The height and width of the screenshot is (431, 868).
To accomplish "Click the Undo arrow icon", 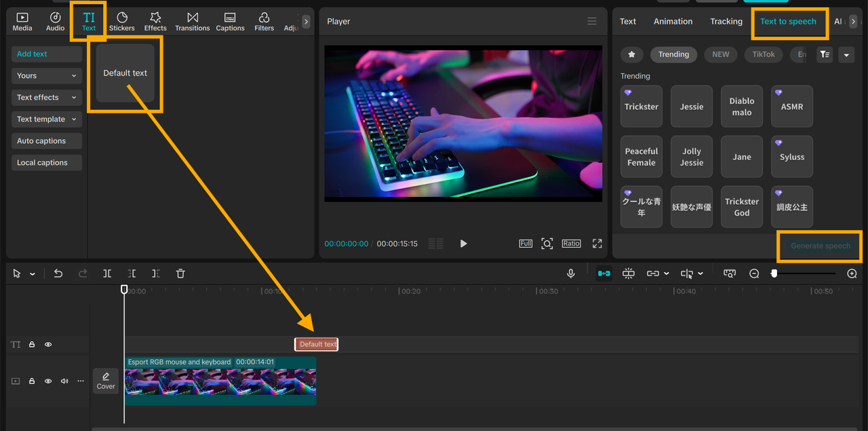I will [58, 274].
